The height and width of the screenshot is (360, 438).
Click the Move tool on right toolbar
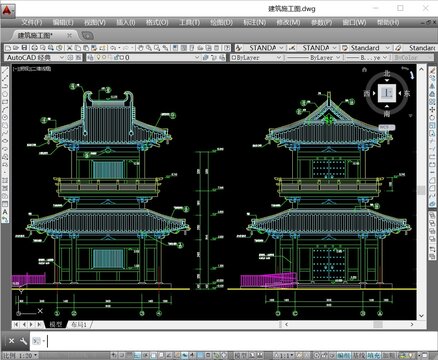[432, 110]
